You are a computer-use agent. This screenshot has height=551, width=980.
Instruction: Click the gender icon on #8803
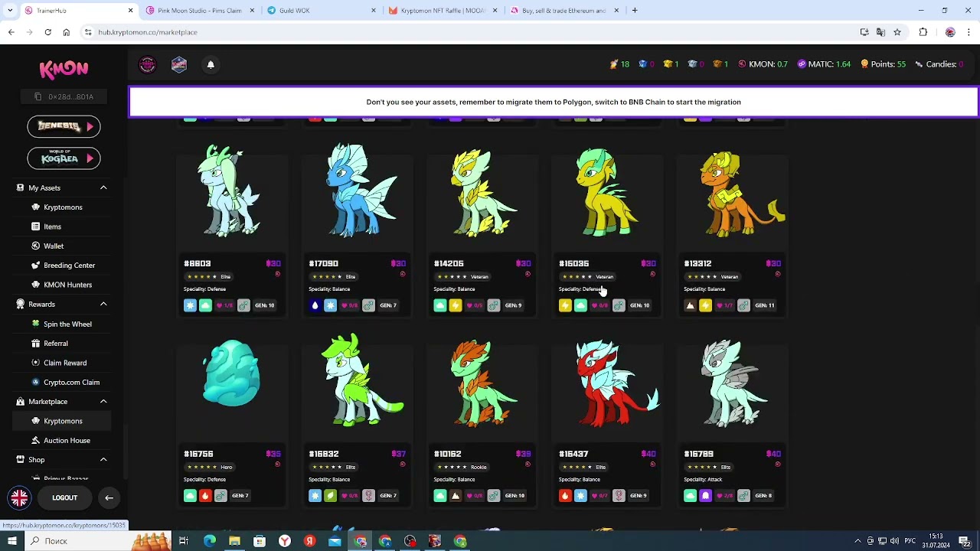(x=243, y=305)
